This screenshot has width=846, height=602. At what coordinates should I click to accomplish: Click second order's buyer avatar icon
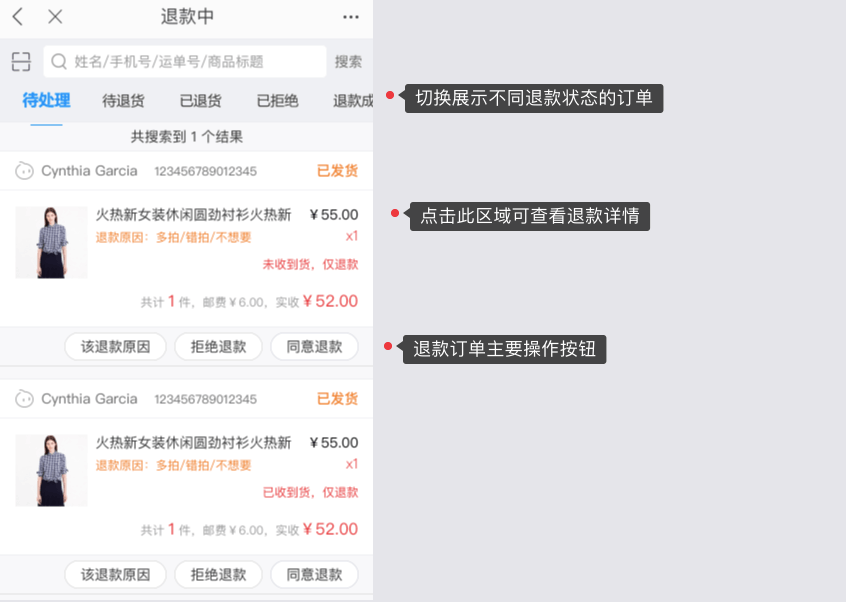pyautogui.click(x=24, y=399)
